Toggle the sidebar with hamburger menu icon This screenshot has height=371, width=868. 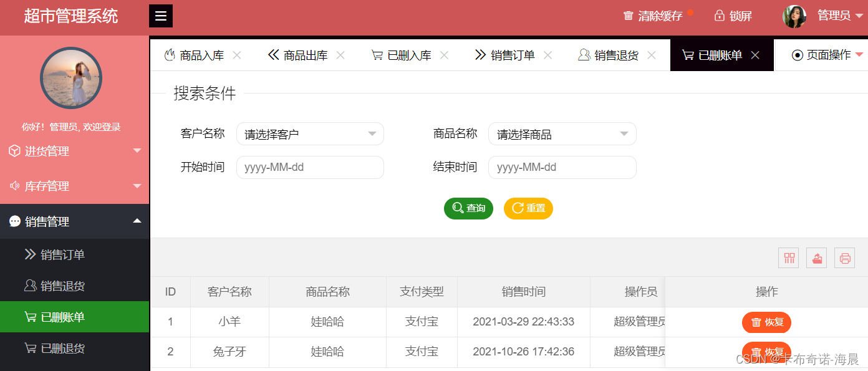(x=161, y=16)
